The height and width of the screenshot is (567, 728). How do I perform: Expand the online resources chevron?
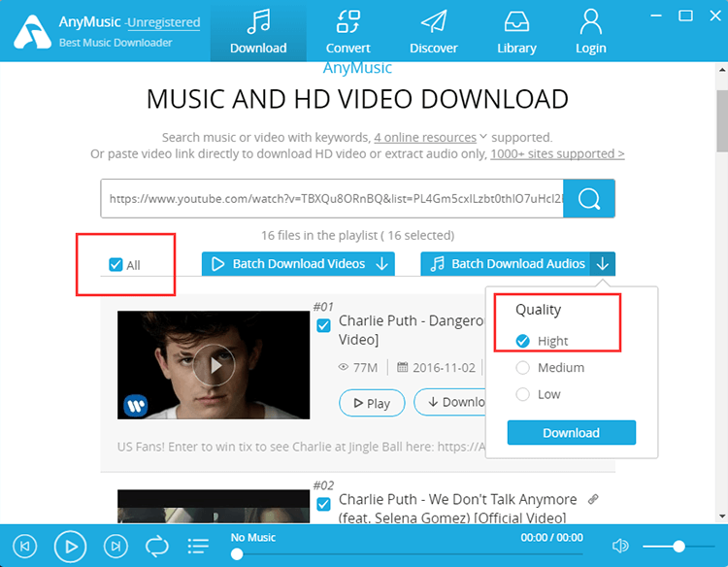pyautogui.click(x=483, y=137)
